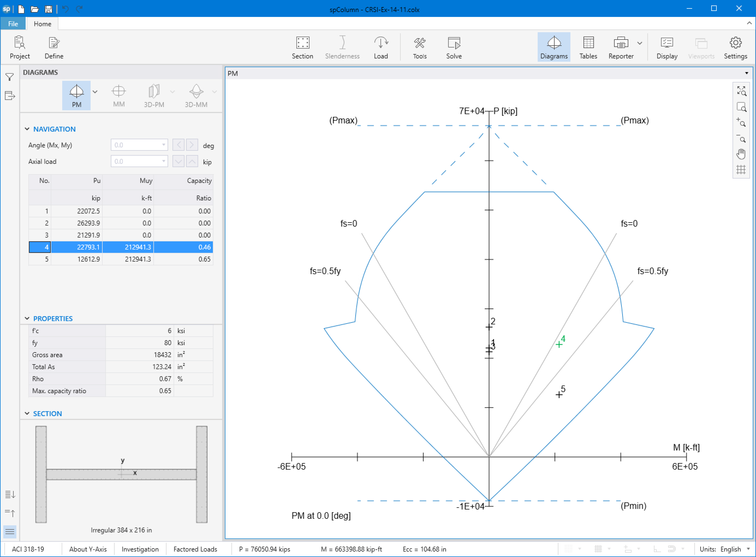This screenshot has height=557, width=756.
Task: Click load point 4 on the diagram
Action: [x=559, y=344]
